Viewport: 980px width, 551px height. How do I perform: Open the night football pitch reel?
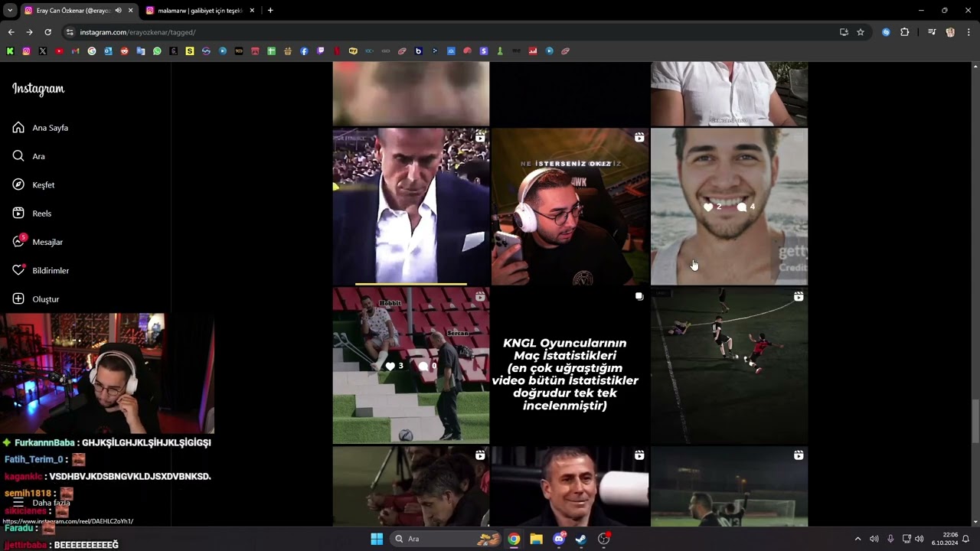(x=729, y=366)
